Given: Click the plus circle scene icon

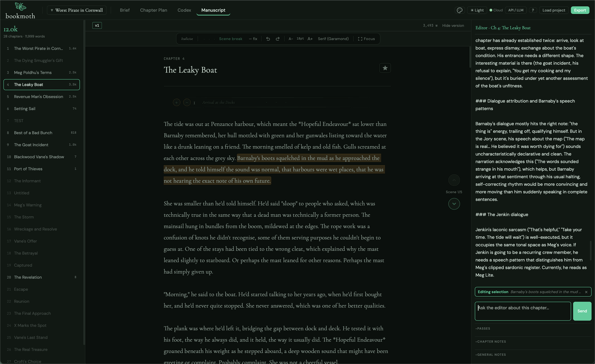Looking at the screenshot, I should tap(176, 103).
